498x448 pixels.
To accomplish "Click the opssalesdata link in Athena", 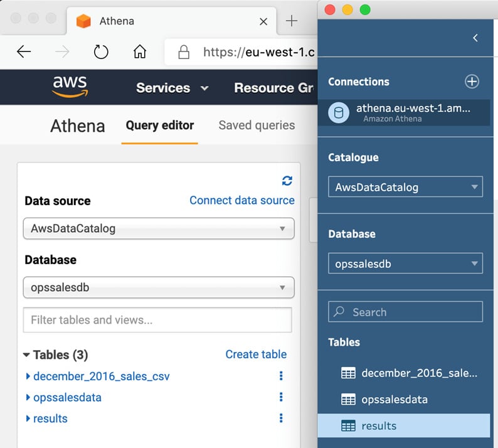I will coord(67,397).
